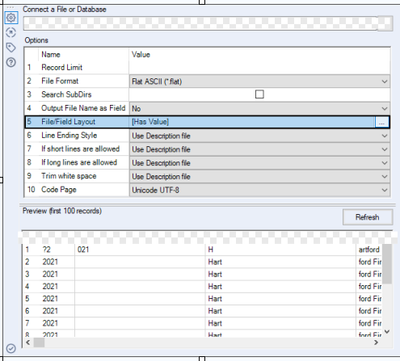The height and width of the screenshot is (361, 400).
Task: Open the Trim white space dropdown
Action: point(259,176)
